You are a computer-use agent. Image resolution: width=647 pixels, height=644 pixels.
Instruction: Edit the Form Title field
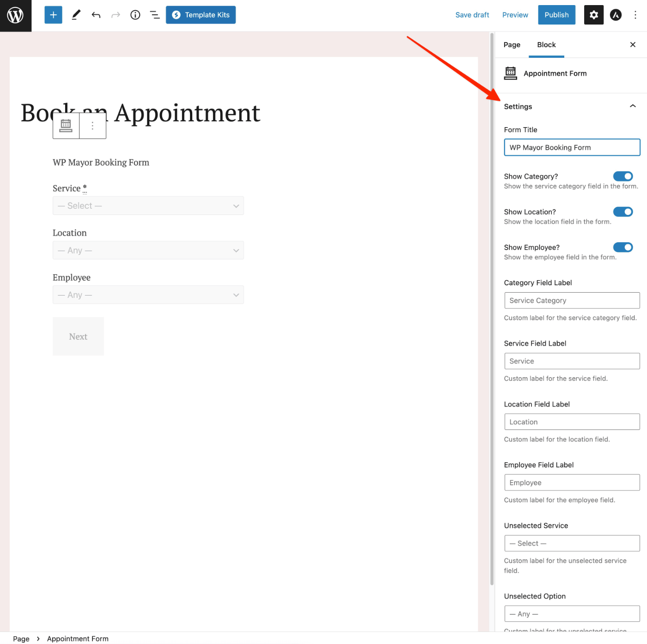click(x=572, y=147)
